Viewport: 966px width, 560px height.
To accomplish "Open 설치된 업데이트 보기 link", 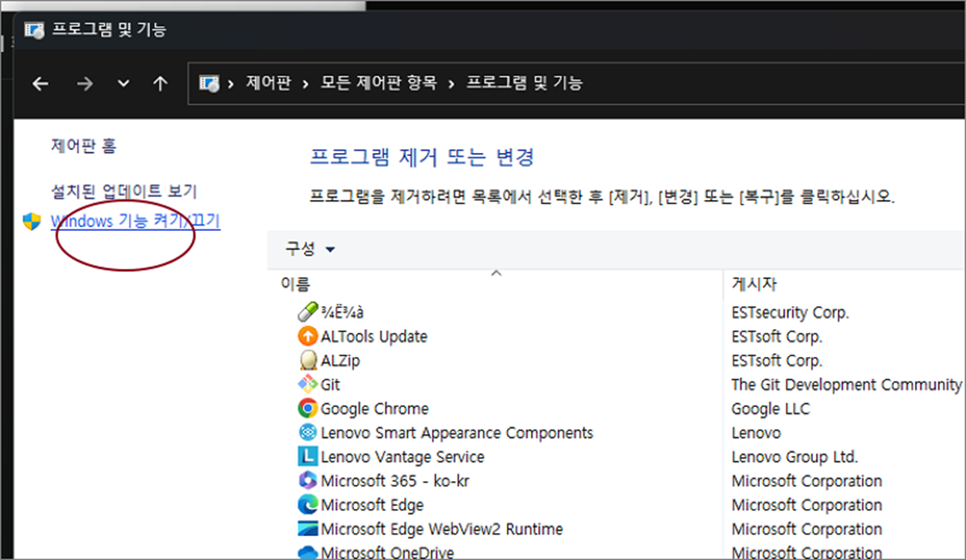I will tap(124, 191).
